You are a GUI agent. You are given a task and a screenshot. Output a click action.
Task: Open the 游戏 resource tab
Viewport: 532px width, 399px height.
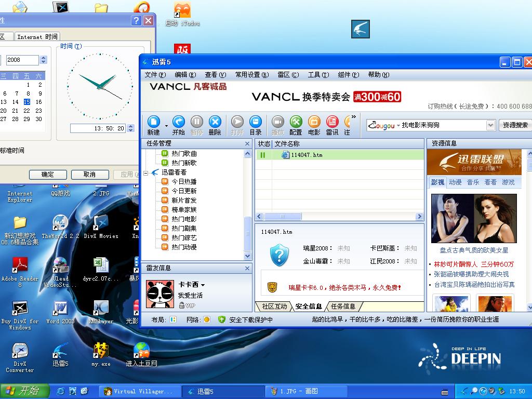[x=508, y=182]
